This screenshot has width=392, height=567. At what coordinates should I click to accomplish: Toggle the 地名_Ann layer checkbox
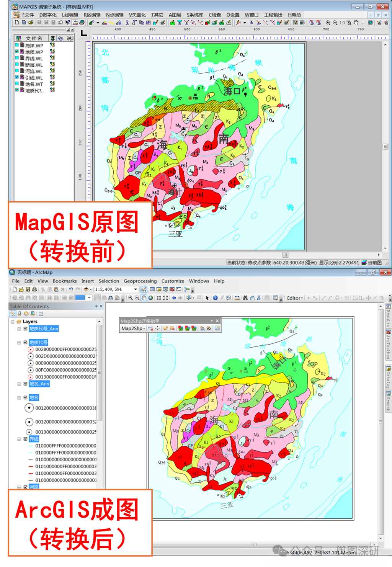click(x=25, y=384)
